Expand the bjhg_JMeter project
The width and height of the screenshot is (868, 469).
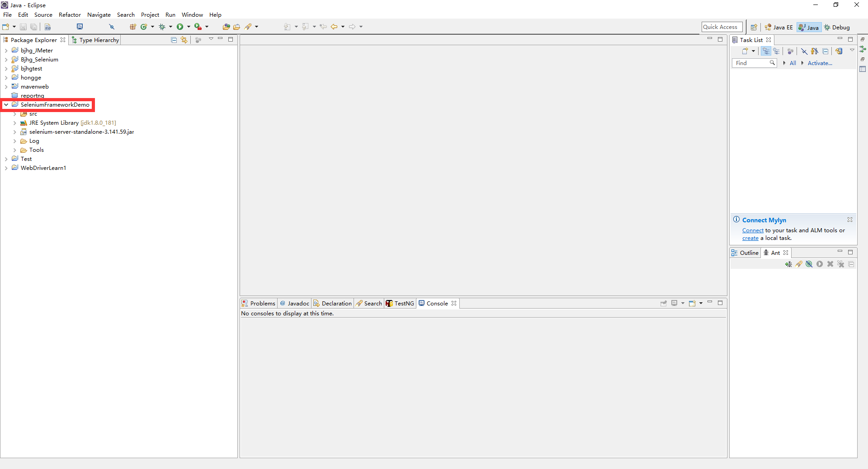6,51
